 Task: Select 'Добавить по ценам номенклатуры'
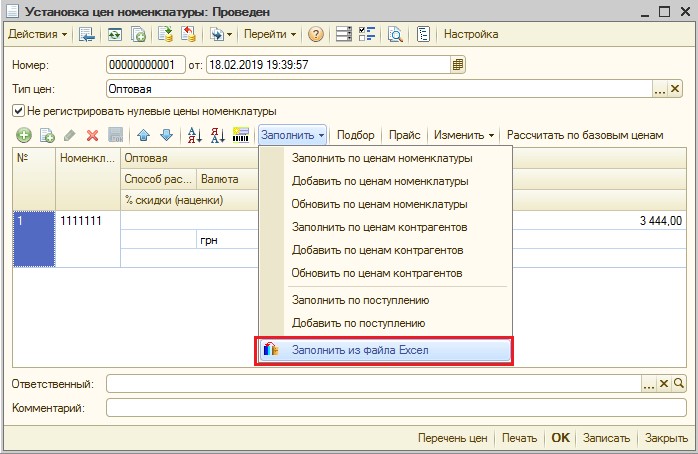380,181
